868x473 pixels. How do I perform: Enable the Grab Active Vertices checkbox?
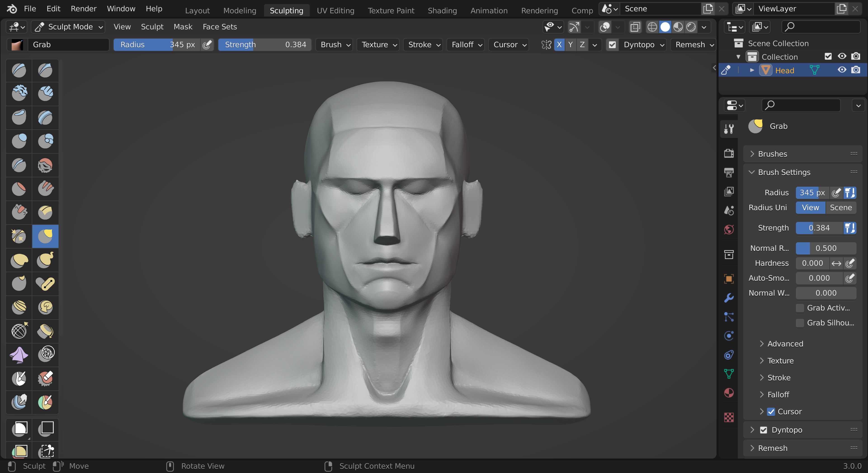tap(800, 308)
